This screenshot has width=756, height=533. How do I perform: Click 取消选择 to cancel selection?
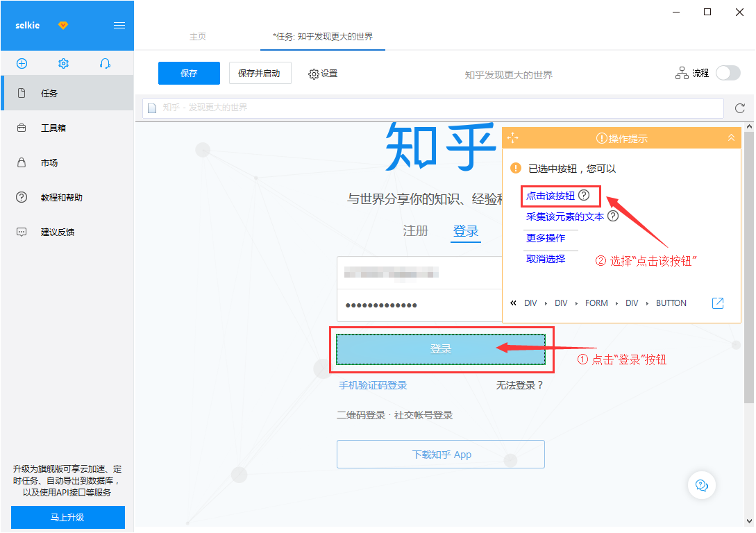pos(545,259)
